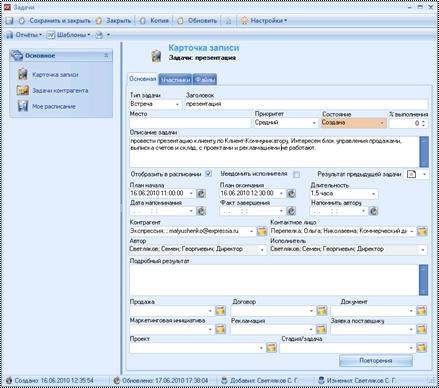This screenshot has height=388, width=439.
Task: Click folder icon next to Контактное лицо
Action: [422, 231]
